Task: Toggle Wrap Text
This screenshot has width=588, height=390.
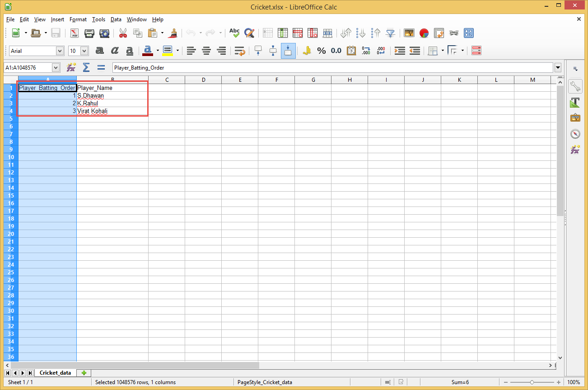Action: pyautogui.click(x=240, y=51)
